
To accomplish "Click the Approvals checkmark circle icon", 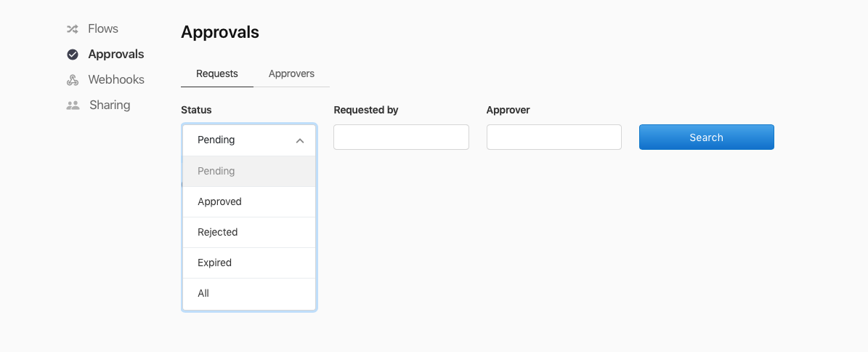I will (73, 55).
